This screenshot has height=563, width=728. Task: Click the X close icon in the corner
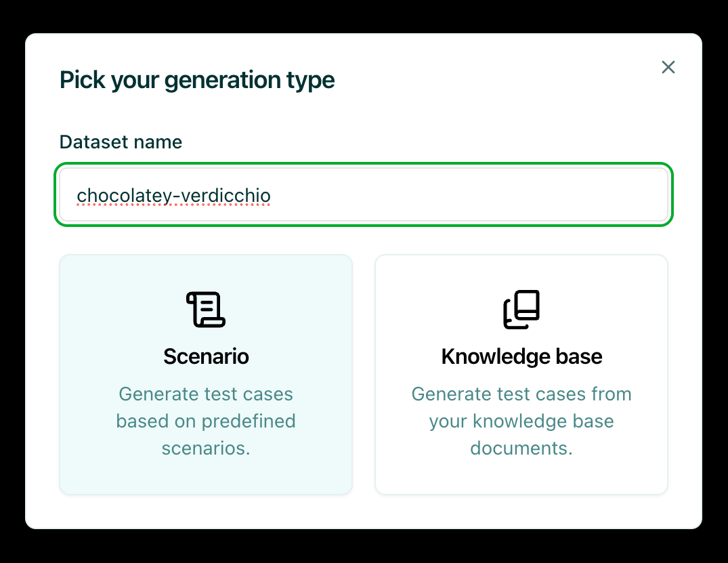pyautogui.click(x=668, y=67)
